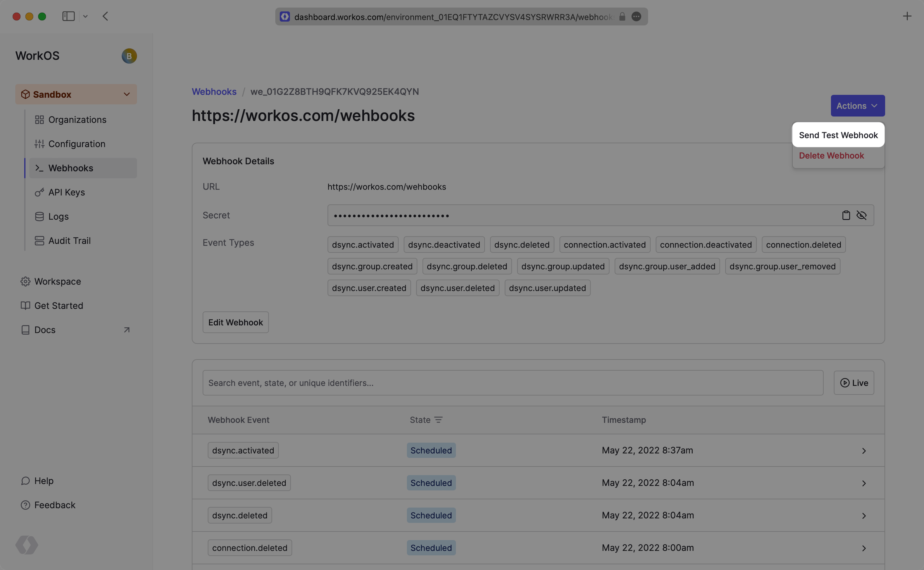
Task: Go back with the browser back arrow
Action: (x=105, y=16)
